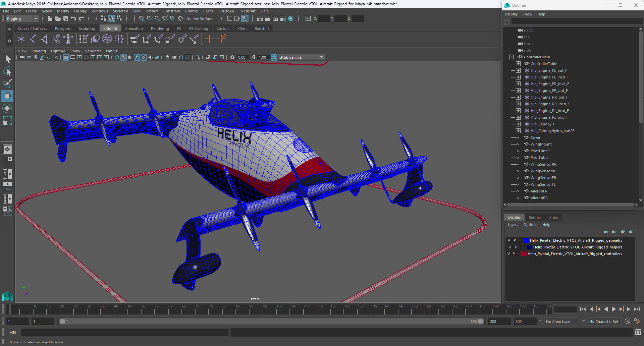Open the Constrain menu

(x=172, y=11)
